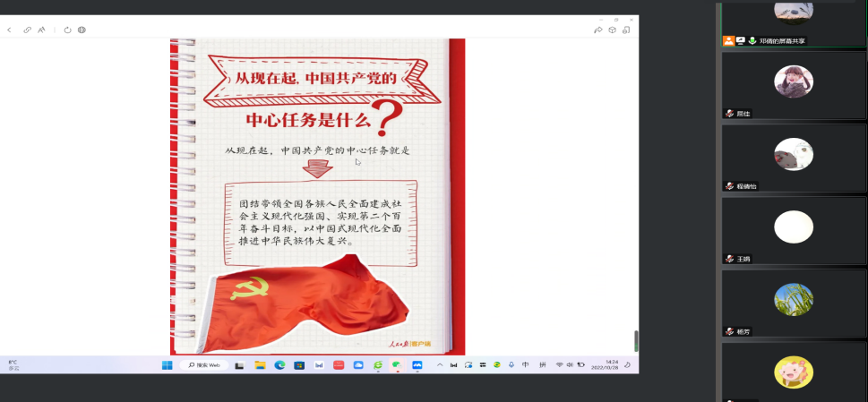868x402 pixels.
Task: Open Wi-Fi network settings in tray
Action: click(x=559, y=365)
